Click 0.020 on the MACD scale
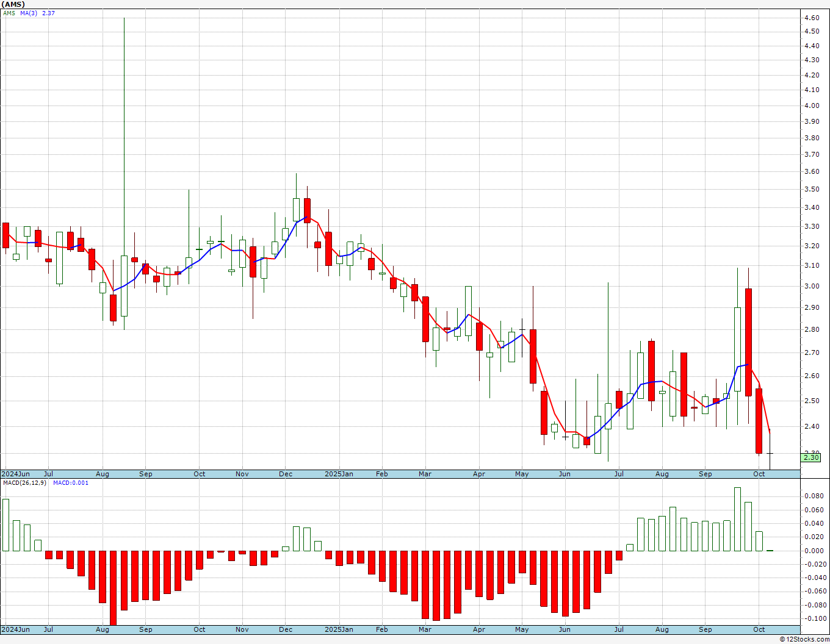 (814, 537)
